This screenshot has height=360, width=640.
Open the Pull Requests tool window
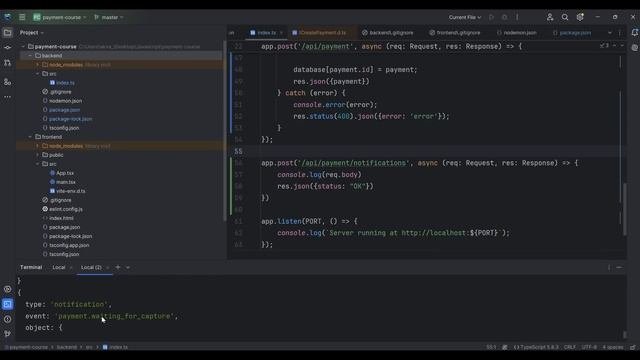click(x=7, y=63)
